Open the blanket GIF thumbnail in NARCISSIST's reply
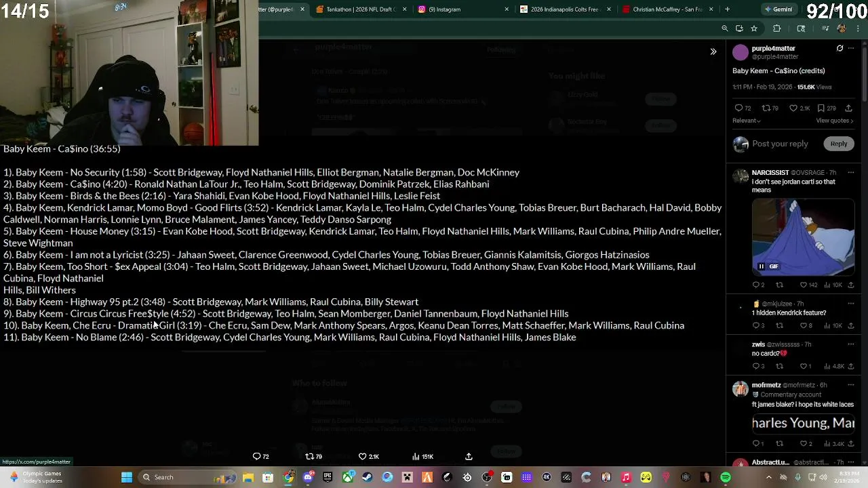 pos(803,236)
